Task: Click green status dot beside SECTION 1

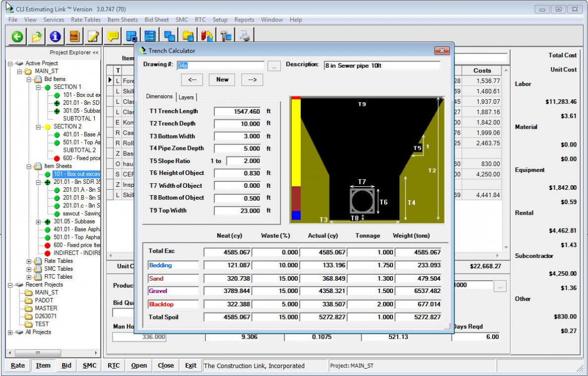Action: click(x=48, y=87)
